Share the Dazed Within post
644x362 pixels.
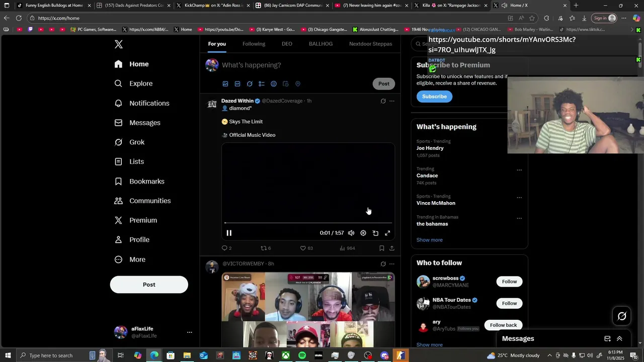(392, 248)
